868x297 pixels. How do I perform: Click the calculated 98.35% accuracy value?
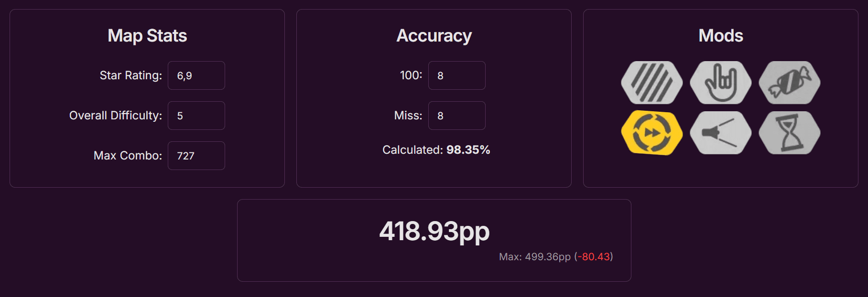point(468,150)
